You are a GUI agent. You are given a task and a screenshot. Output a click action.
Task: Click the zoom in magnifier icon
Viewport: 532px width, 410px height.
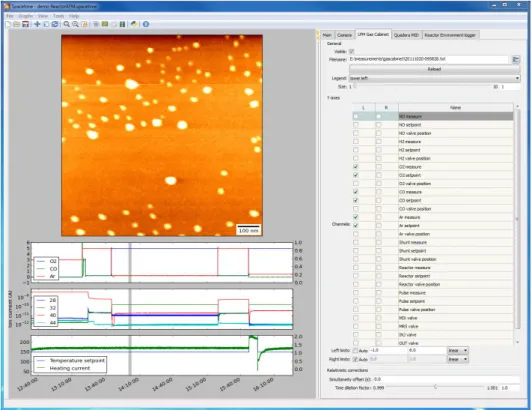(66, 24)
